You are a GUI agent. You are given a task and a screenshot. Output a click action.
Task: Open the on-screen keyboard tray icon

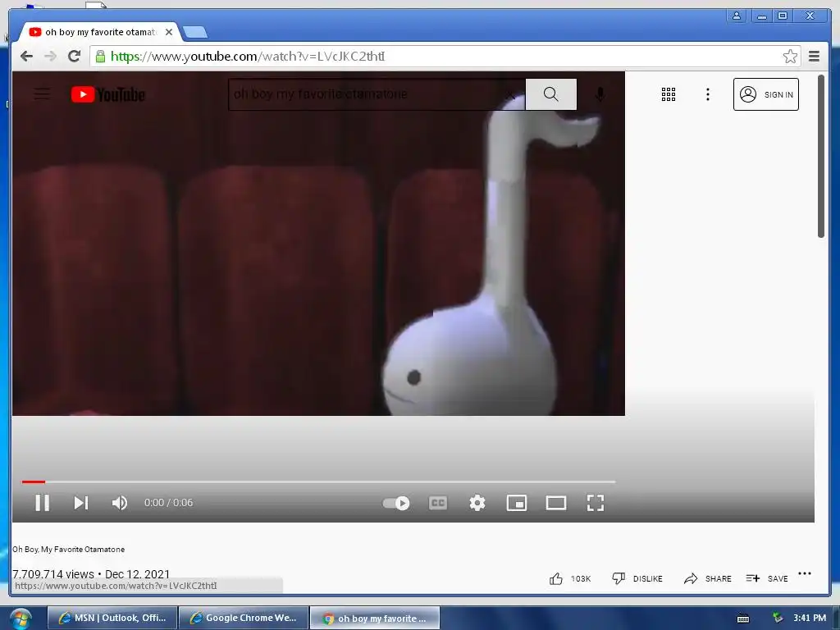coord(743,619)
